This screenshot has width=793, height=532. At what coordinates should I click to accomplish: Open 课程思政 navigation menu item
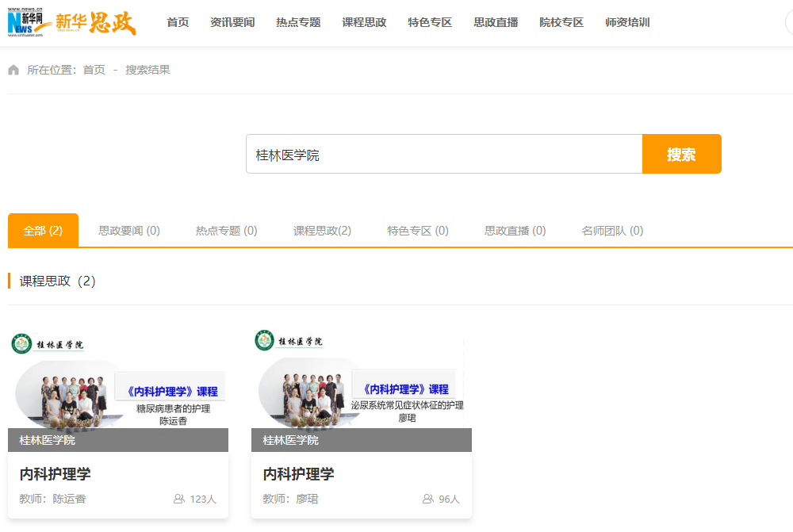pos(364,22)
